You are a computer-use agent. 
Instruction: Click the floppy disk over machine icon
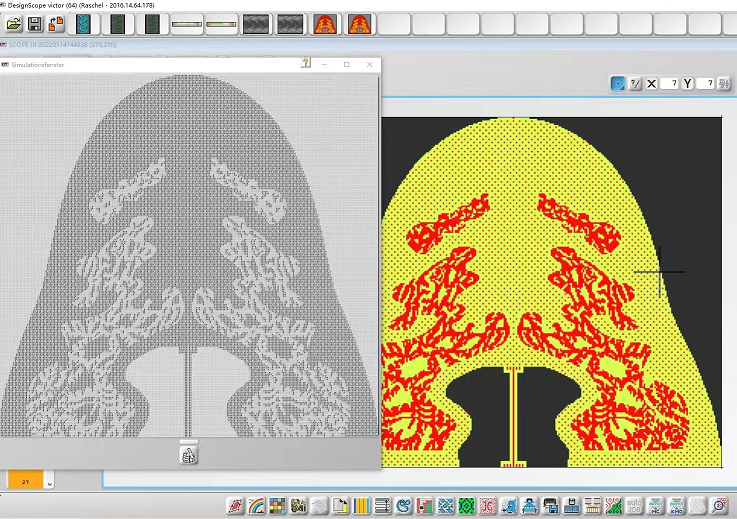coord(572,506)
